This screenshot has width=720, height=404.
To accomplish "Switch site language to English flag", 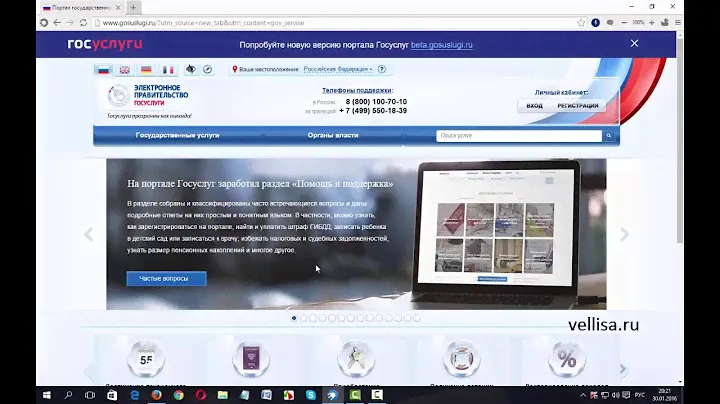I will 124,70.
